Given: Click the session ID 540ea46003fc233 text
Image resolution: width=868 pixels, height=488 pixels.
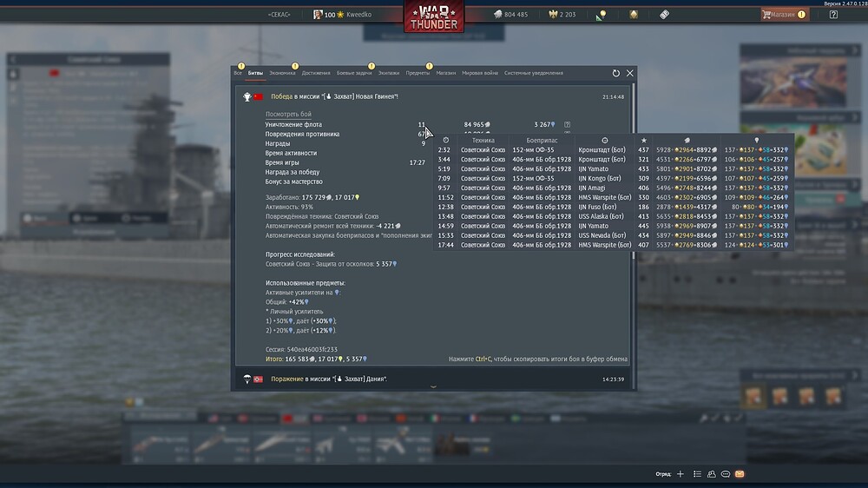Looking at the screenshot, I should pos(312,350).
